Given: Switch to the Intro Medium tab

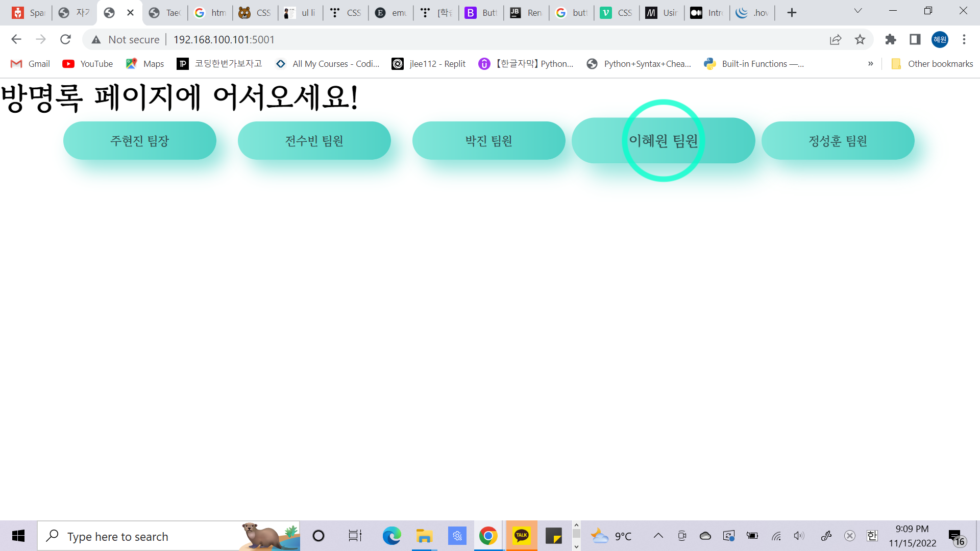Looking at the screenshot, I should [x=707, y=13].
